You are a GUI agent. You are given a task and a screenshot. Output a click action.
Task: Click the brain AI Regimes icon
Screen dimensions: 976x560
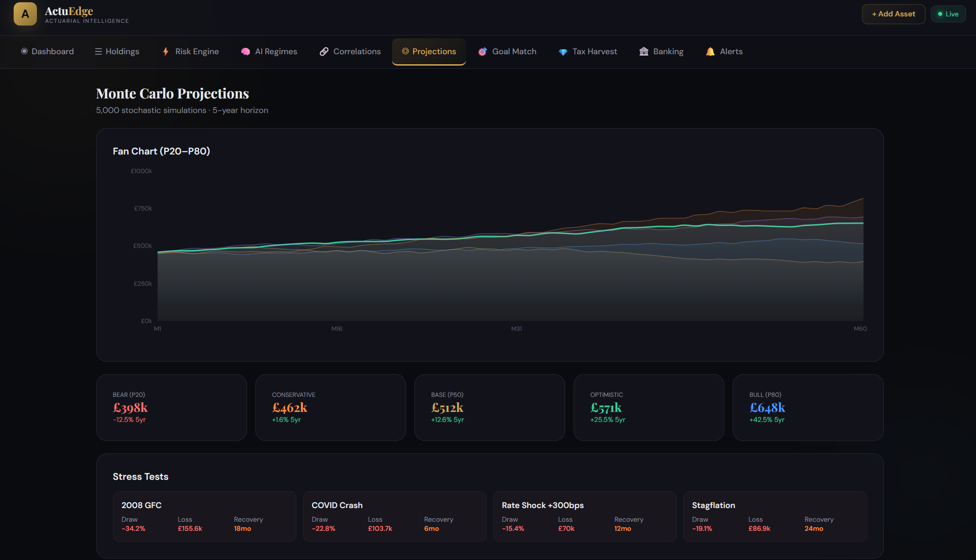tap(245, 51)
